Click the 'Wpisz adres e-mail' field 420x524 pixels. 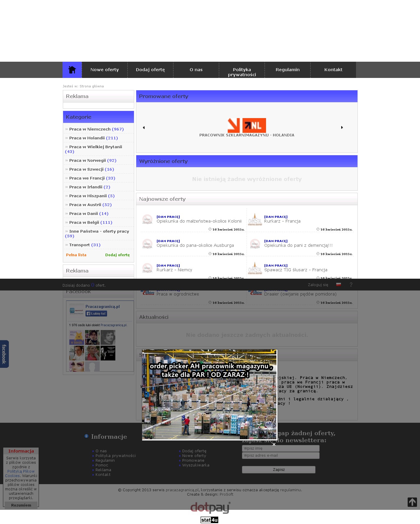click(x=280, y=455)
